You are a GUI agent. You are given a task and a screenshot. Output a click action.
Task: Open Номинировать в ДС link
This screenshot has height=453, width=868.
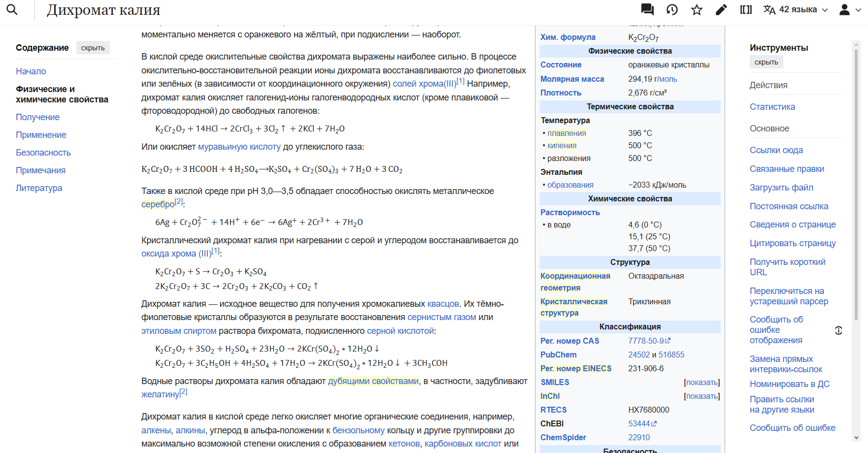click(790, 384)
